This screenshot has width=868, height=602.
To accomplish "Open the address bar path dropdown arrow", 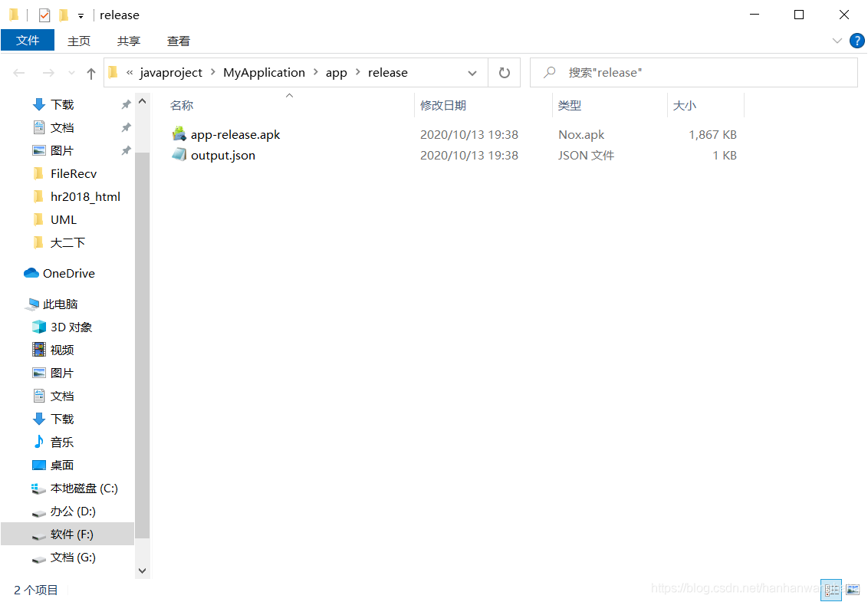I will pyautogui.click(x=472, y=72).
